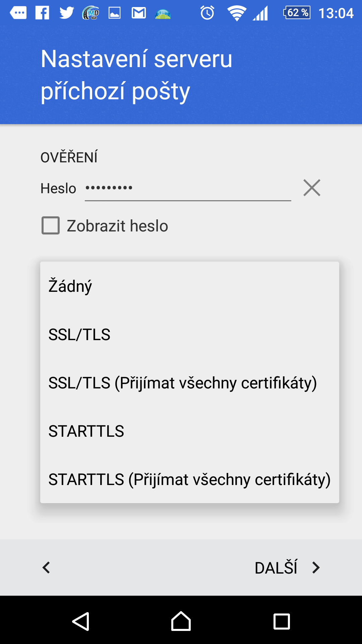The height and width of the screenshot is (644, 362).
Task: Choose SSL/TLS (Přijímat všechny certifikáty)
Action: (189, 383)
